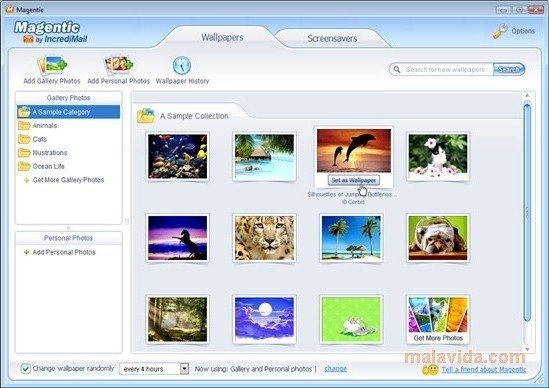Select the snow leopard thumbnail
The image size is (549, 388).
[x=264, y=238]
